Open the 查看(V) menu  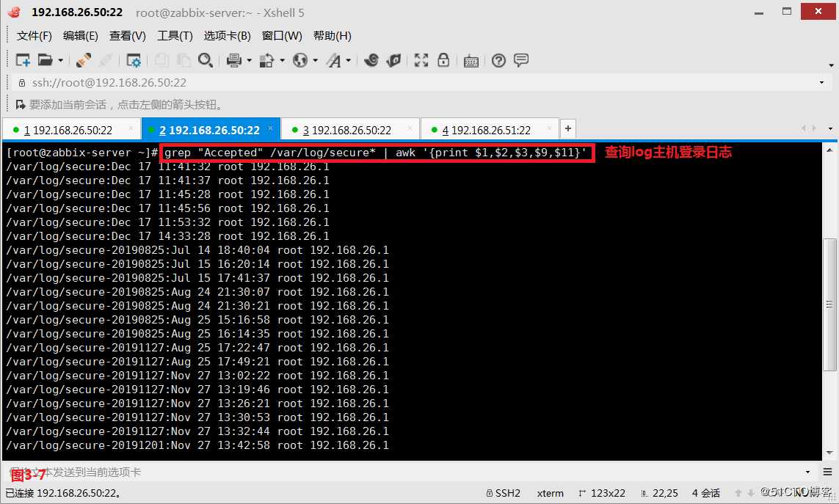point(127,36)
